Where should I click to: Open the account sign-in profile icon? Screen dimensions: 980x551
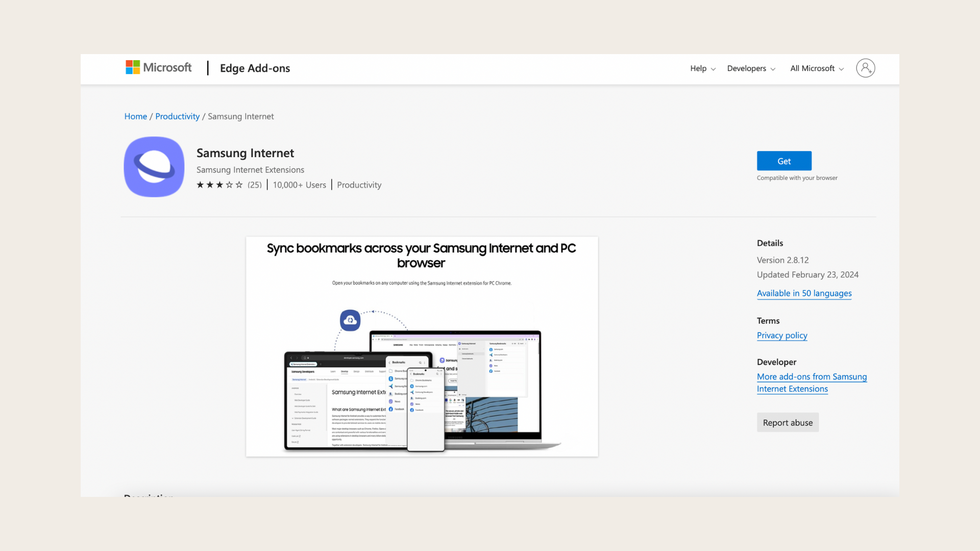[x=865, y=68]
